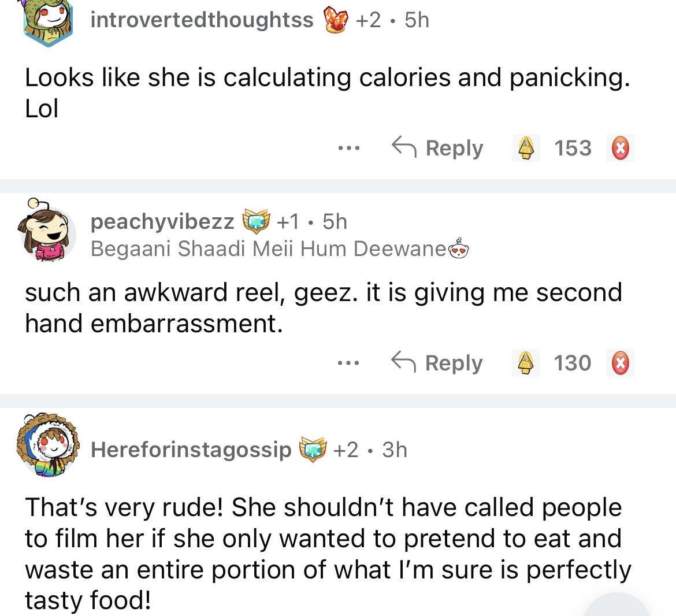Open more options for the calories comment

point(349,149)
